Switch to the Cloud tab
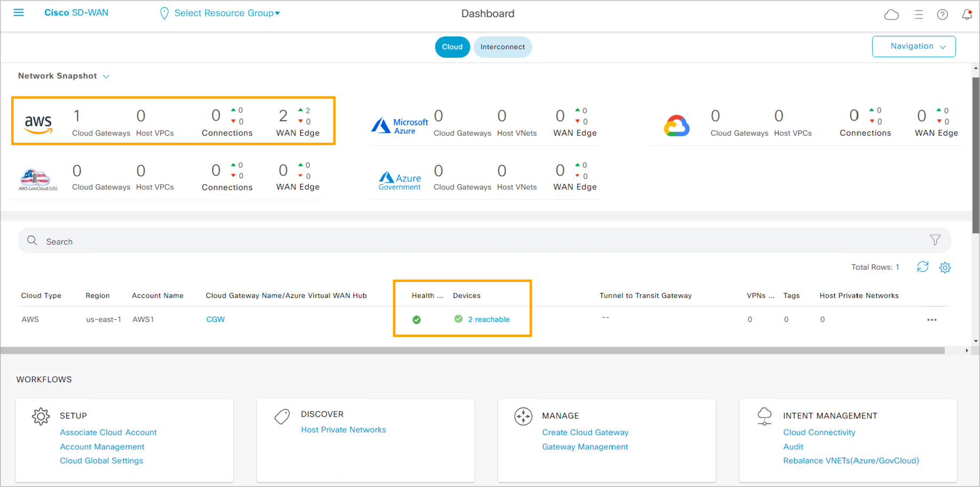 click(x=452, y=47)
